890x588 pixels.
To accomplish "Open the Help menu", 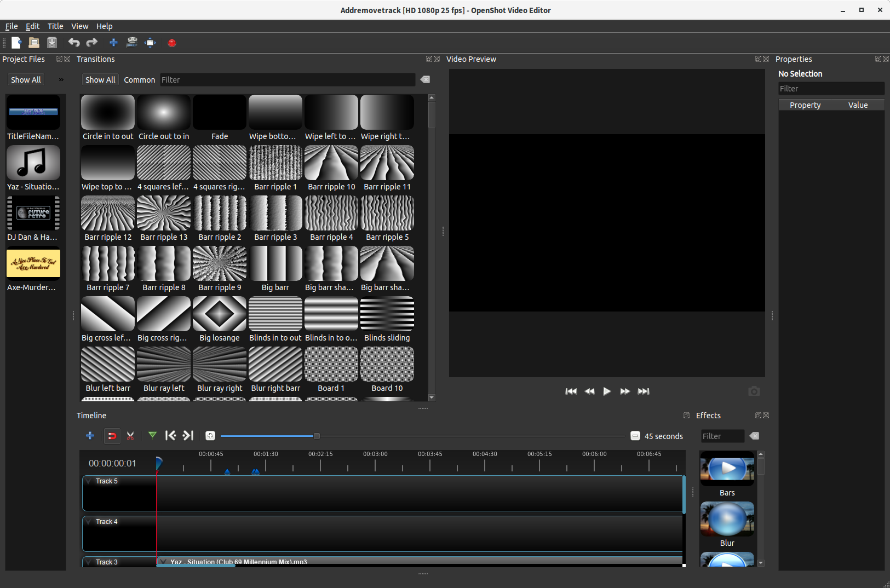I will click(105, 26).
